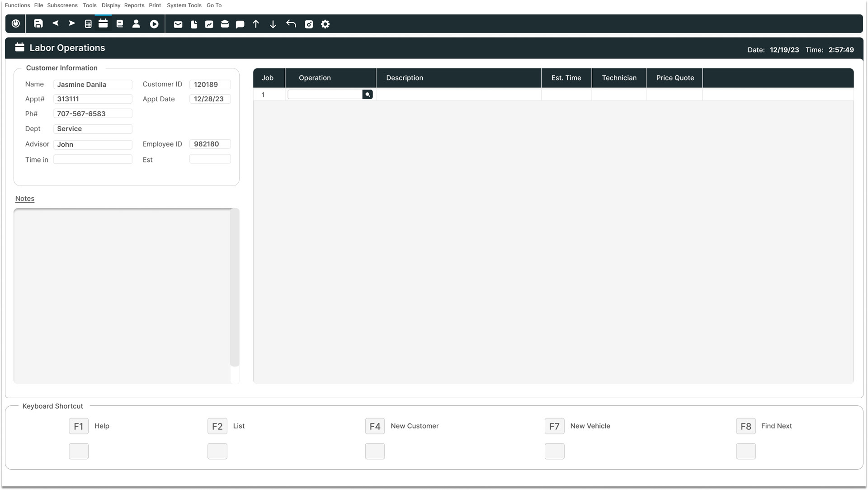Click the Notes link
This screenshot has height=490, width=868.
(x=25, y=199)
